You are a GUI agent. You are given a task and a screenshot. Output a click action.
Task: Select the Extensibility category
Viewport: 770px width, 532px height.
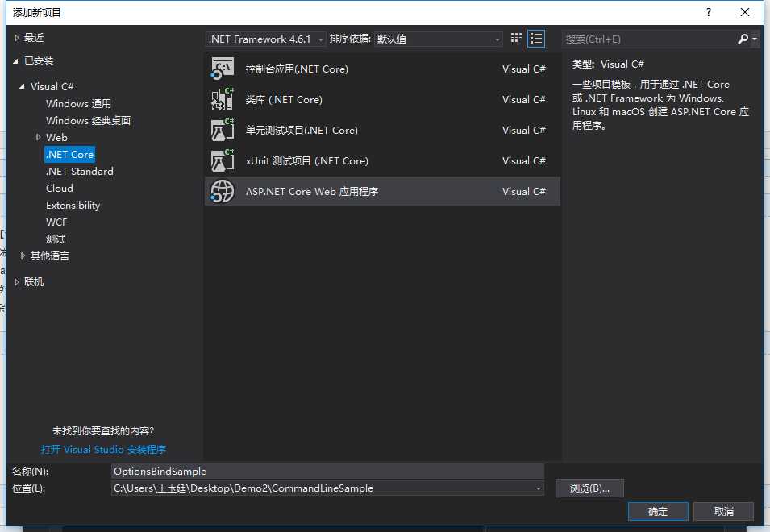pyautogui.click(x=73, y=206)
